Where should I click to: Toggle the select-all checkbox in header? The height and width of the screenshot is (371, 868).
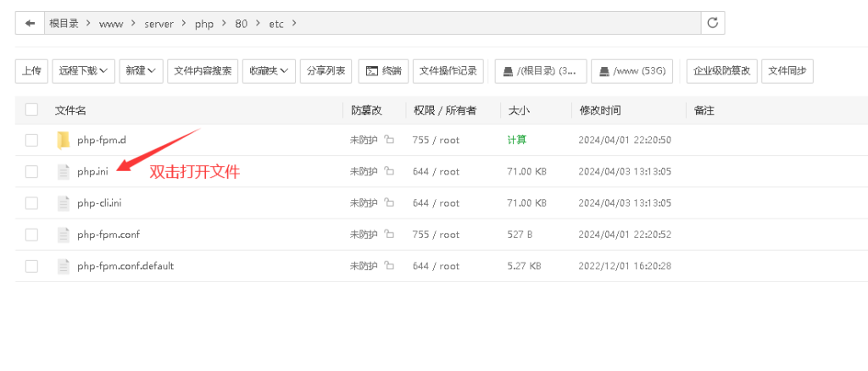[x=31, y=110]
